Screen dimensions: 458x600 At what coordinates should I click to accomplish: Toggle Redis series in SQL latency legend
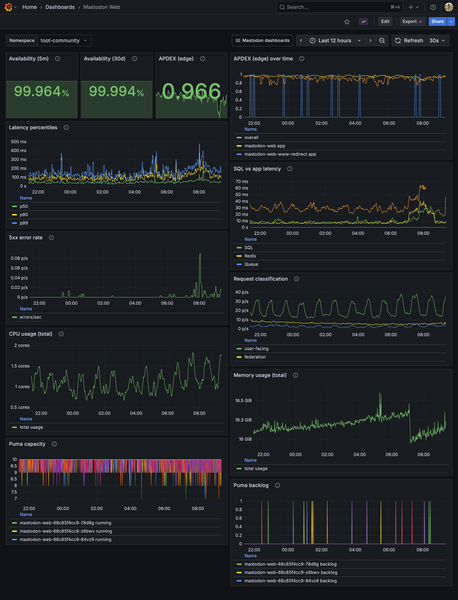pyautogui.click(x=250, y=256)
